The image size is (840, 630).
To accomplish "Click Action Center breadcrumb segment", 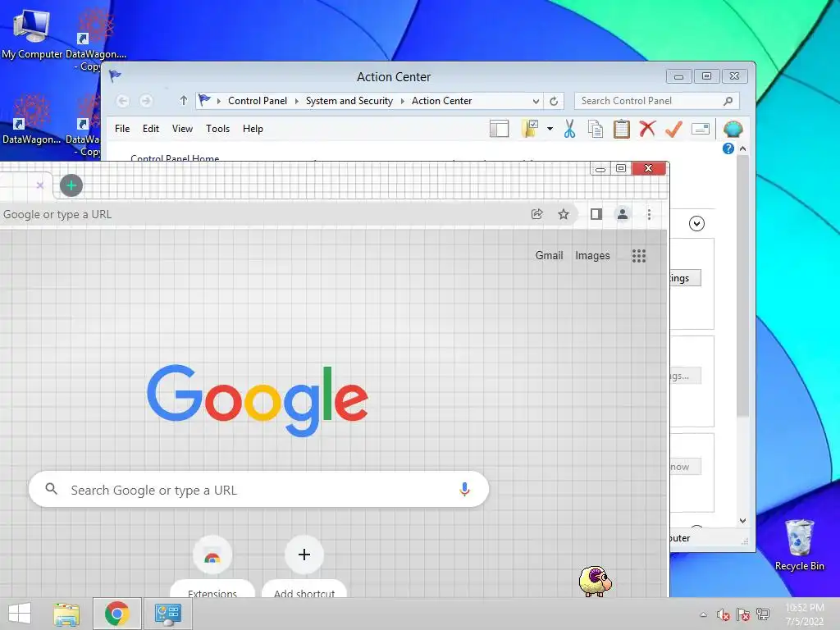I will pos(442,101).
